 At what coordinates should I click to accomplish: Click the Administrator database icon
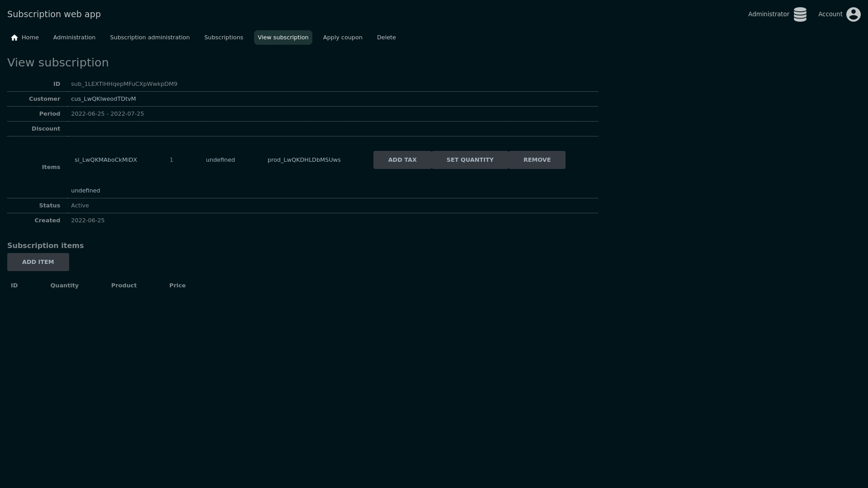pos(800,14)
